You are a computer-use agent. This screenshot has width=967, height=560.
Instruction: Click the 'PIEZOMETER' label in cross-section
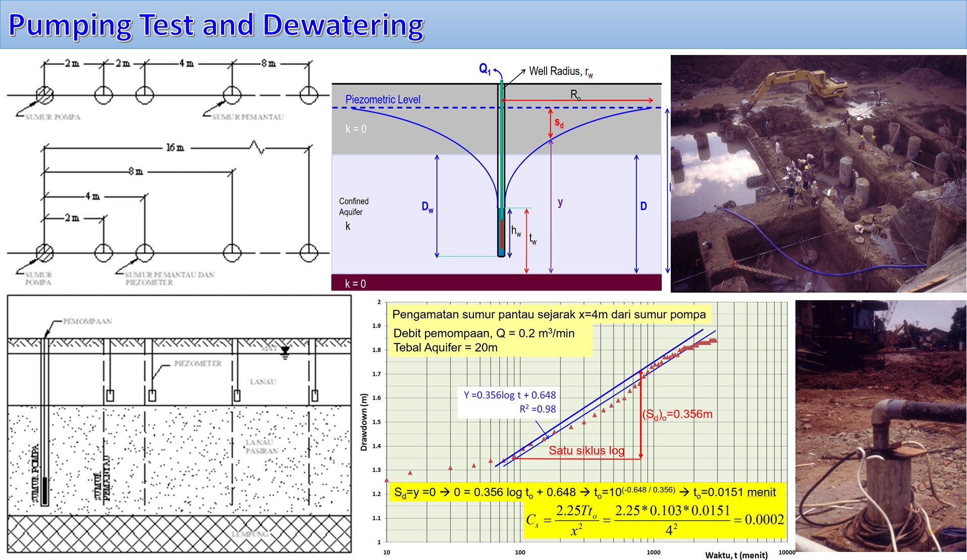tap(198, 364)
